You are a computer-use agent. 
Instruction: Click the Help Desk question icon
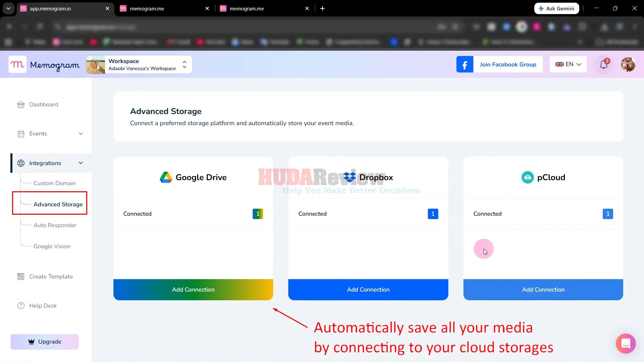coord(21,306)
